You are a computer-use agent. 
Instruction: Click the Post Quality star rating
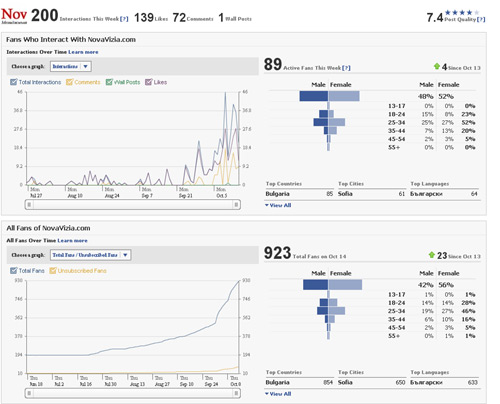point(462,12)
